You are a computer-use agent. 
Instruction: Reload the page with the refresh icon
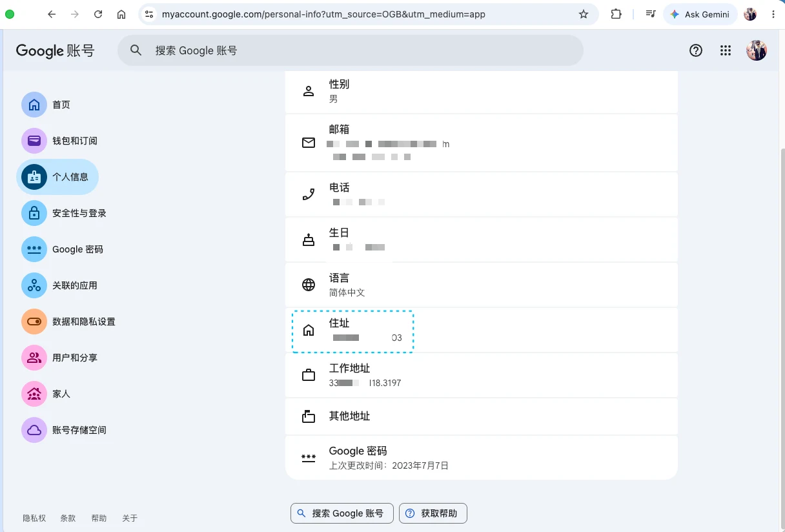pos(98,14)
